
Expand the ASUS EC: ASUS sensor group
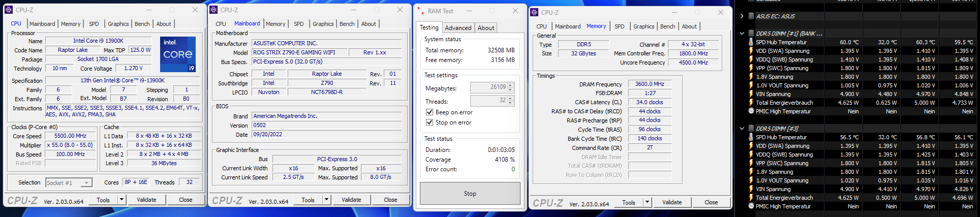(x=742, y=16)
